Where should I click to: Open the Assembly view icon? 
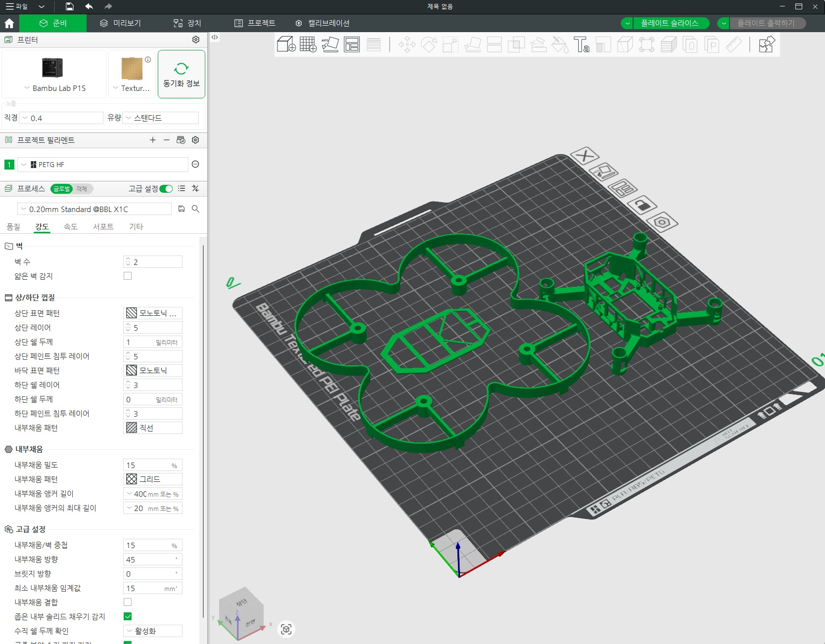(x=767, y=44)
